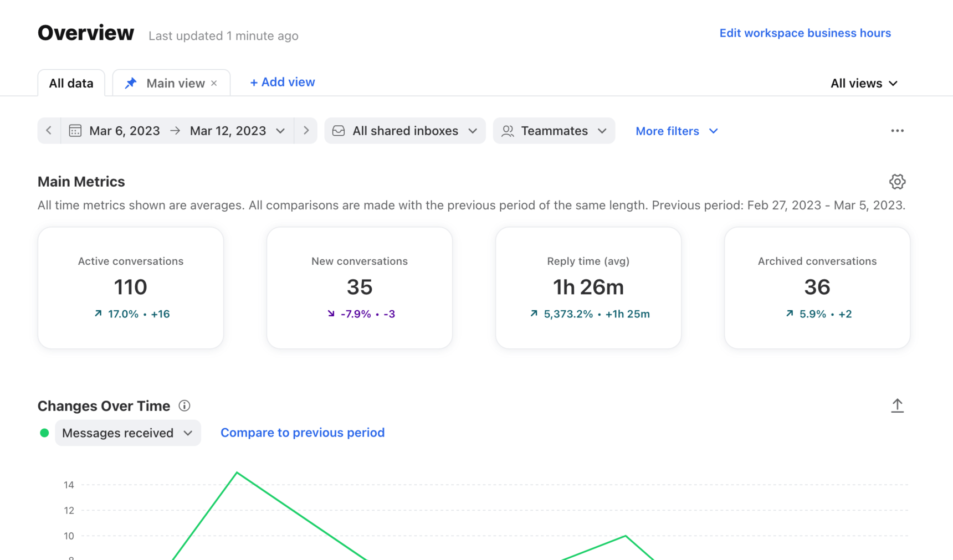Click the green Messages received color dot
953x560 pixels.
coord(44,433)
